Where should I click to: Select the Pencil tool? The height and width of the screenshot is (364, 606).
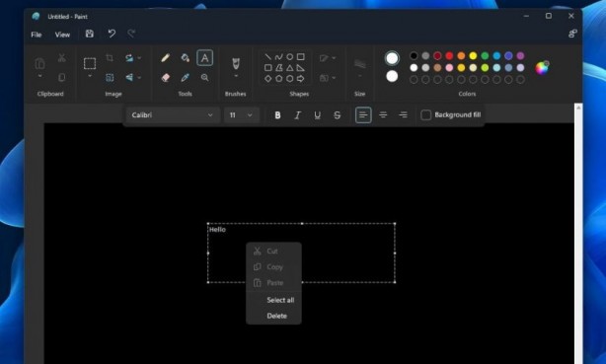[x=166, y=58]
